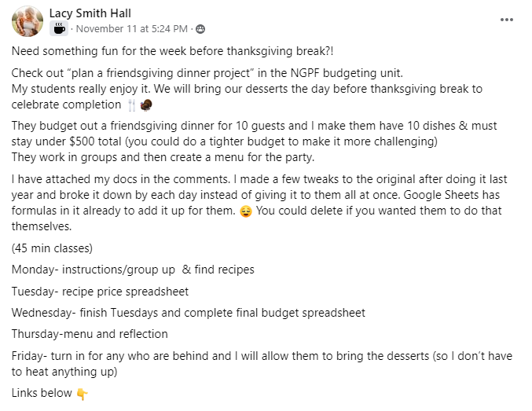The height and width of the screenshot is (411, 532).
Task: Click the 'Thursday-menu and reflection' line
Action: click(x=90, y=333)
